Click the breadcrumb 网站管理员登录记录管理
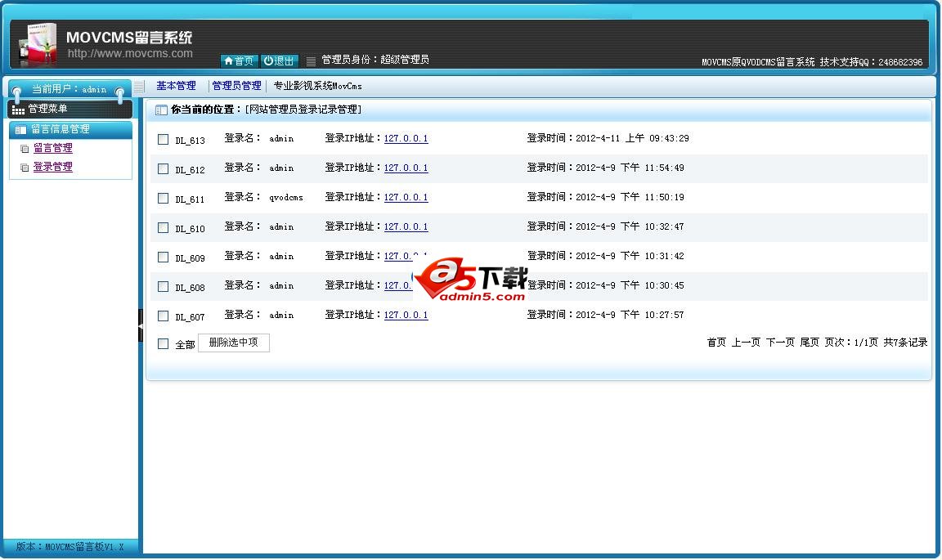This screenshot has height=560, width=942. pyautogui.click(x=303, y=110)
